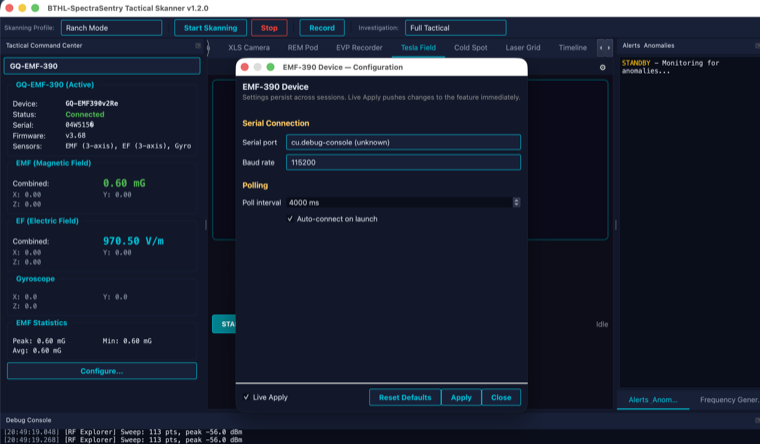Switch to the Laser Grid tab

[522, 48]
